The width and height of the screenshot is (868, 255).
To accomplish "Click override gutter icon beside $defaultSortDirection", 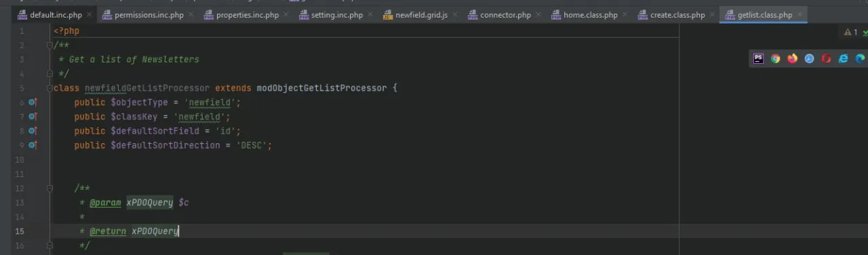I will 33,145.
